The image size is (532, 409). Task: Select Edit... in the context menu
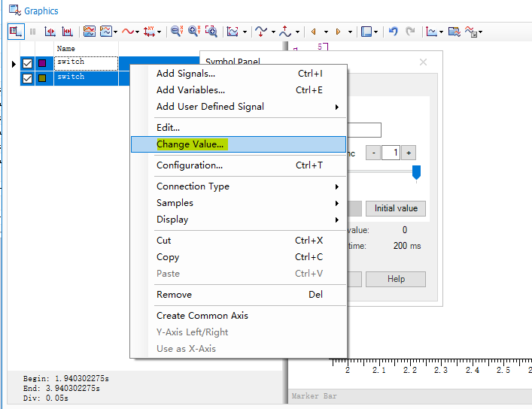pos(239,128)
